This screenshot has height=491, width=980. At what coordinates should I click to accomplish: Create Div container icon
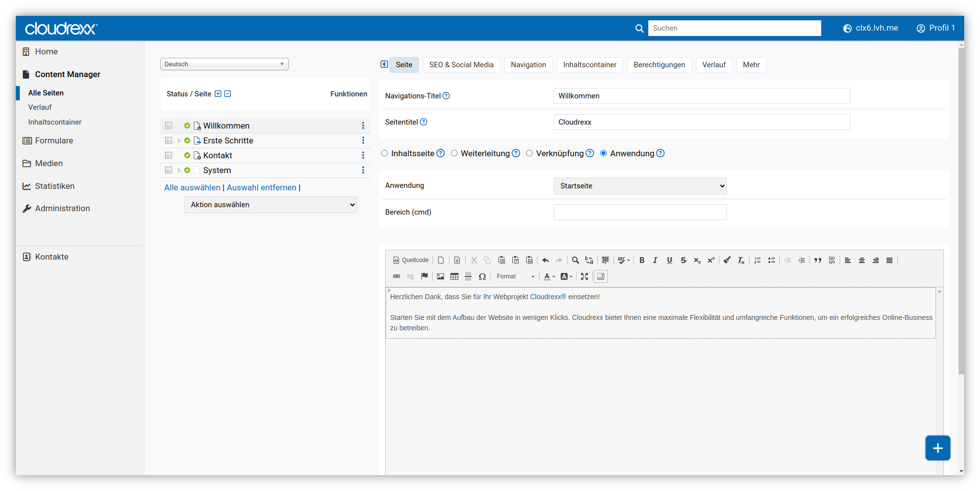coord(832,260)
